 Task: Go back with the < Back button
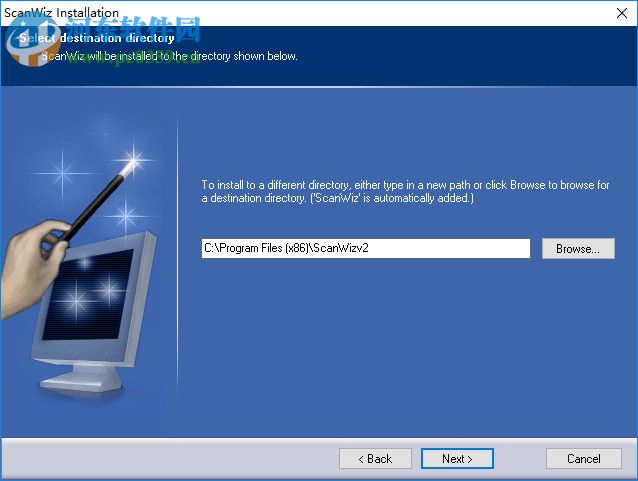pyautogui.click(x=375, y=459)
